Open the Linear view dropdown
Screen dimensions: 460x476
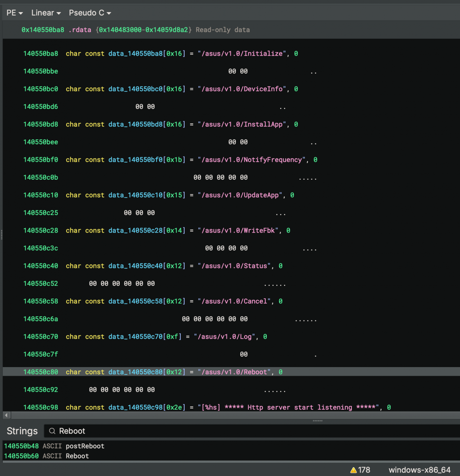coord(46,13)
